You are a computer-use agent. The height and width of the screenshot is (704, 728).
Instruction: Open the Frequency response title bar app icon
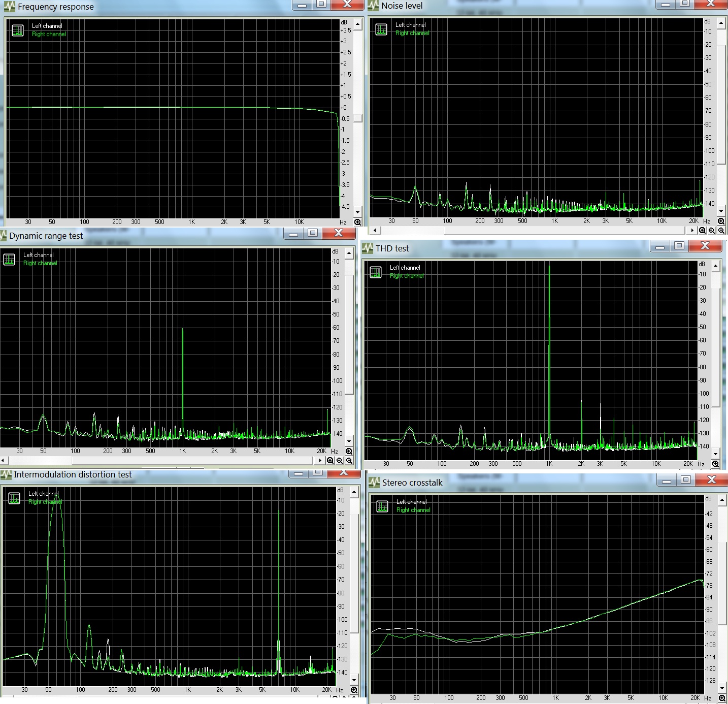(x=9, y=7)
